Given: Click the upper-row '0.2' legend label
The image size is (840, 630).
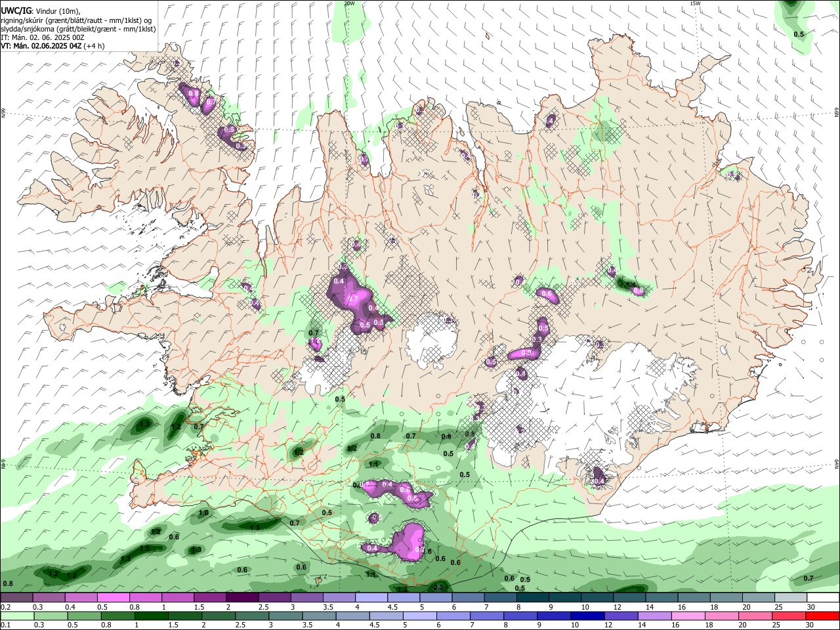Looking at the screenshot, I should pos(5,607).
